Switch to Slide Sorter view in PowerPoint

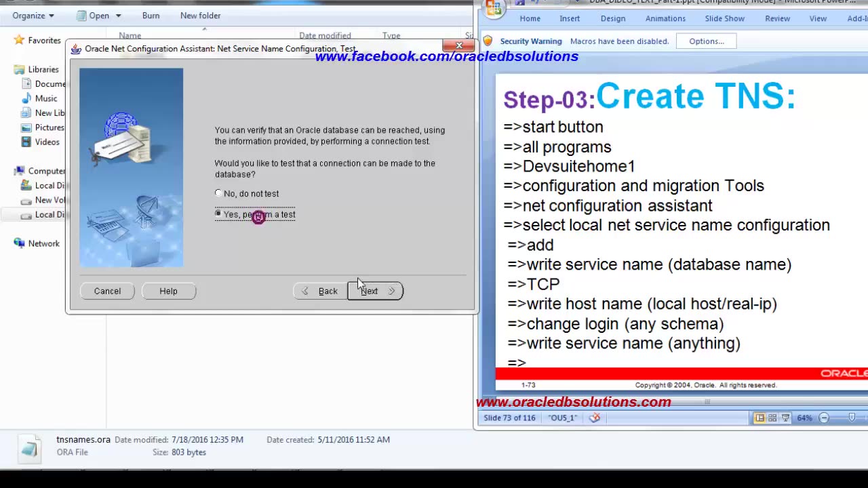772,418
